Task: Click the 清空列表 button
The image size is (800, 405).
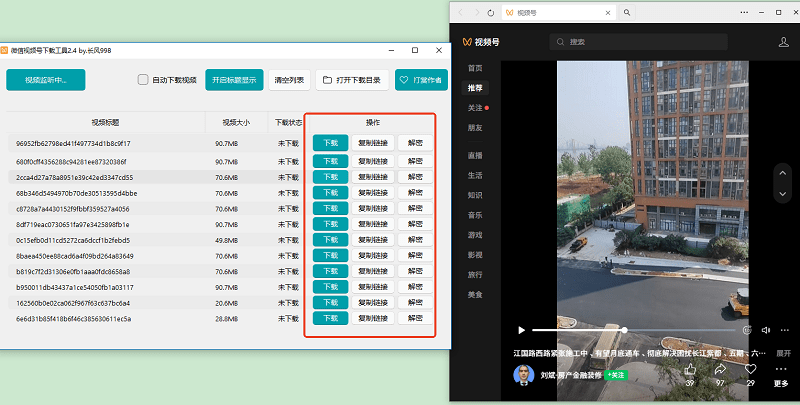Action: point(289,80)
